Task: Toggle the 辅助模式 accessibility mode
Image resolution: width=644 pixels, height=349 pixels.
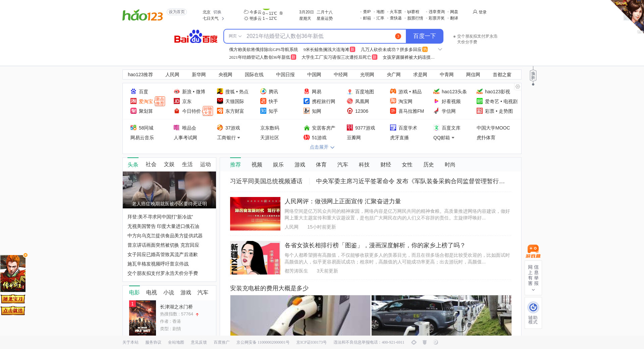Action: [533, 312]
